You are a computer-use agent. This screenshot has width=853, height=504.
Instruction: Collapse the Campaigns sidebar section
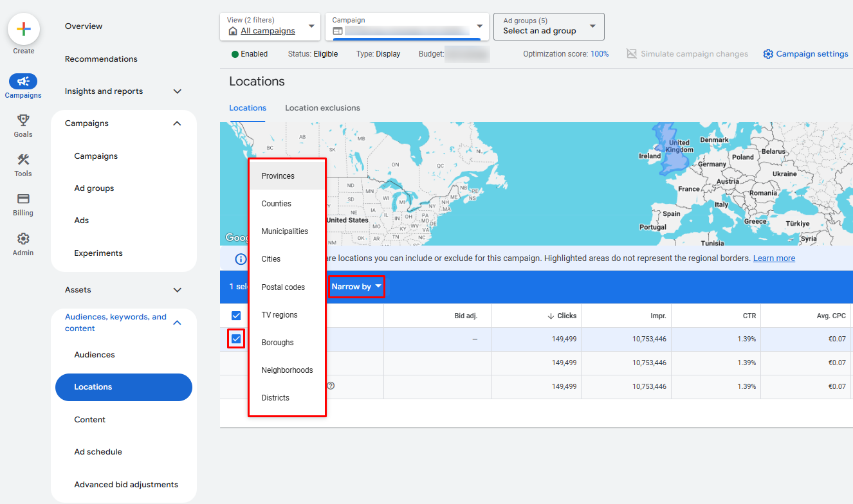pyautogui.click(x=178, y=123)
